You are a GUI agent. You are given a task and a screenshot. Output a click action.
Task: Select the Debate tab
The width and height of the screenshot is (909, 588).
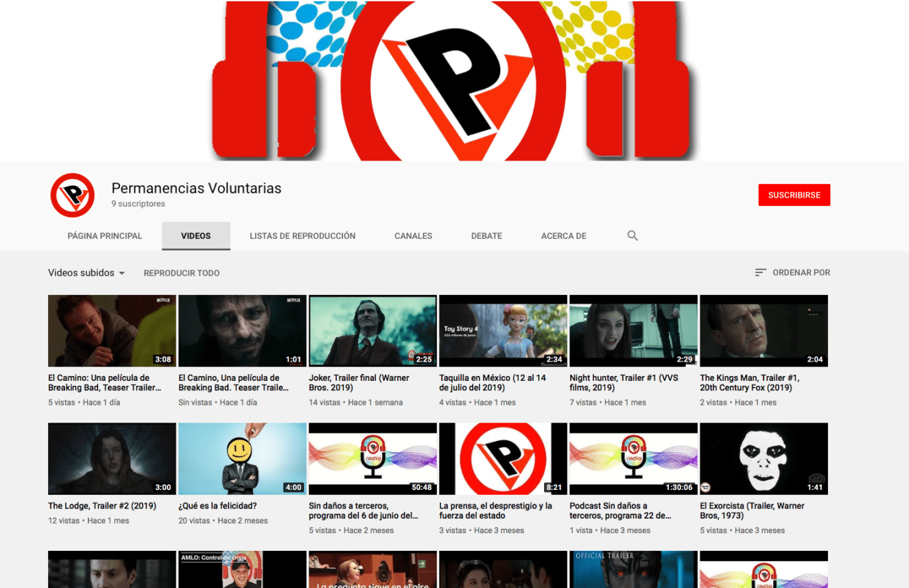coord(486,236)
